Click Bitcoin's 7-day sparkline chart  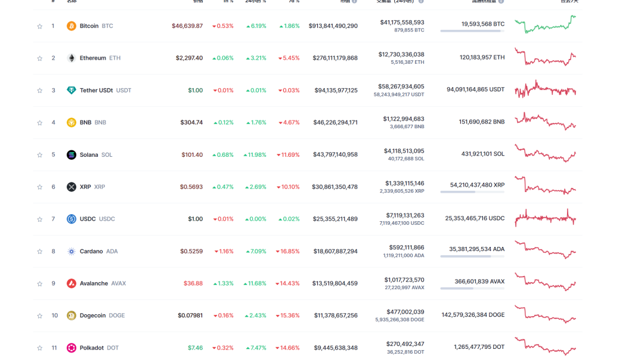[x=545, y=25]
